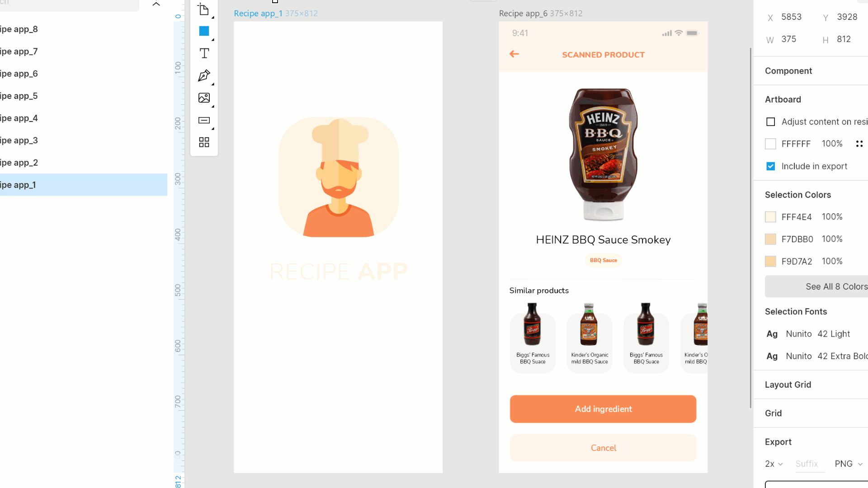This screenshot has width=868, height=488.
Task: Click HEINZ BBQ Sauce Smokey title
Action: [603, 240]
